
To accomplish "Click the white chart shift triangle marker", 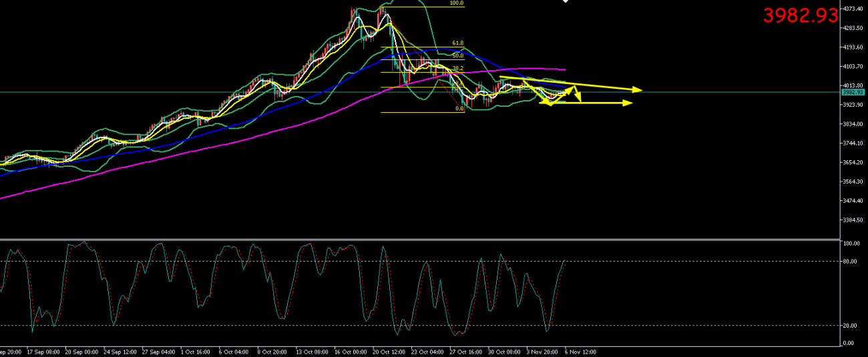I will point(566,2).
